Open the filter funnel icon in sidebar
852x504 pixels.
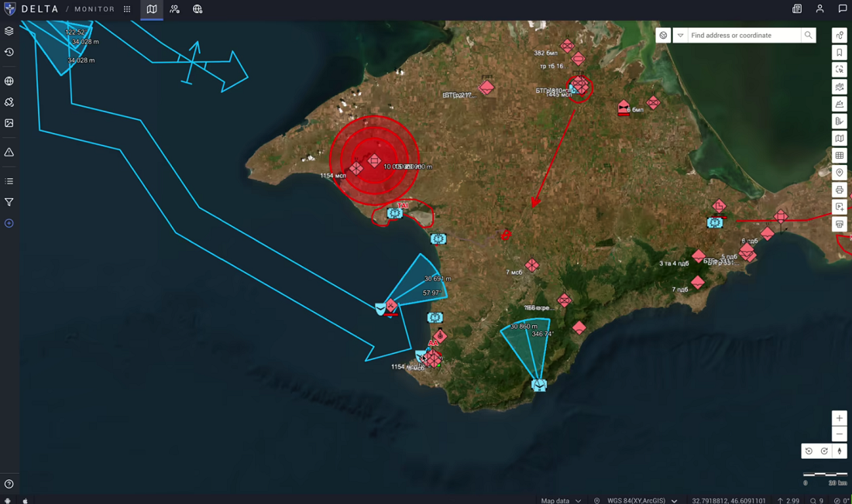tap(9, 203)
